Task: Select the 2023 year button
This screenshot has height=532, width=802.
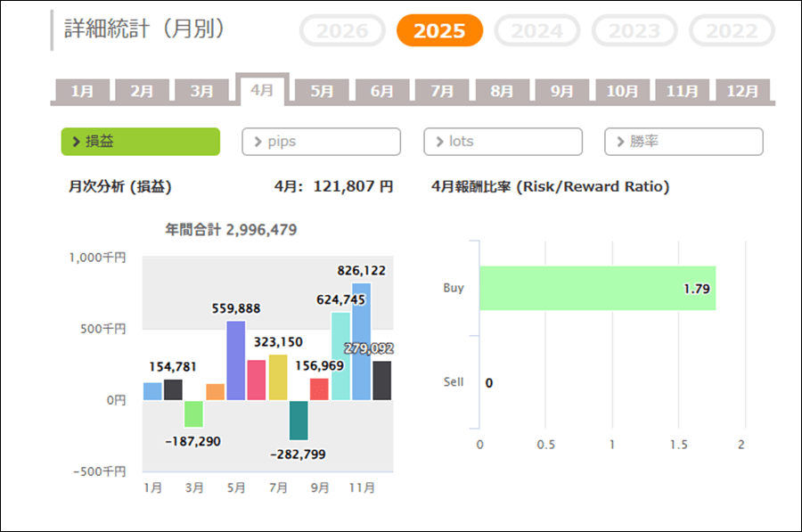Action: click(x=634, y=31)
